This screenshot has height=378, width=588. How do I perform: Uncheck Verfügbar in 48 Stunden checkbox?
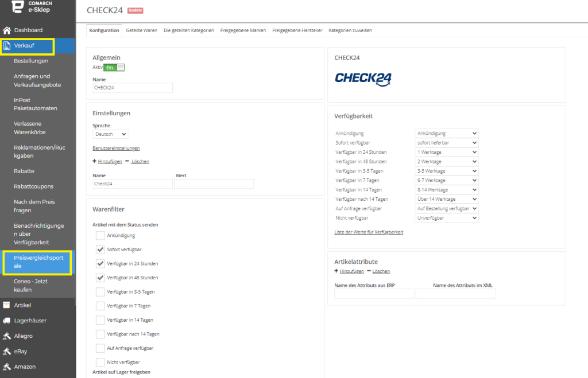pos(100,278)
